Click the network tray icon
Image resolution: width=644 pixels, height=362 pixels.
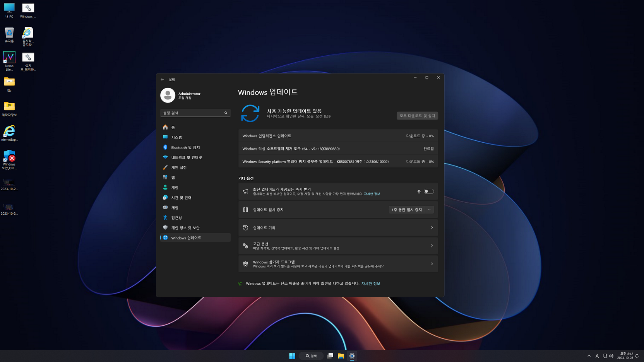[605, 356]
